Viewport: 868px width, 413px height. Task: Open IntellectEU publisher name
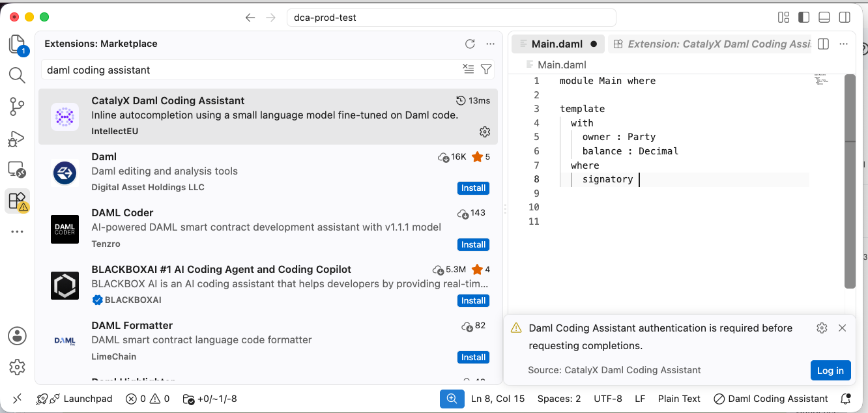pyautogui.click(x=115, y=131)
